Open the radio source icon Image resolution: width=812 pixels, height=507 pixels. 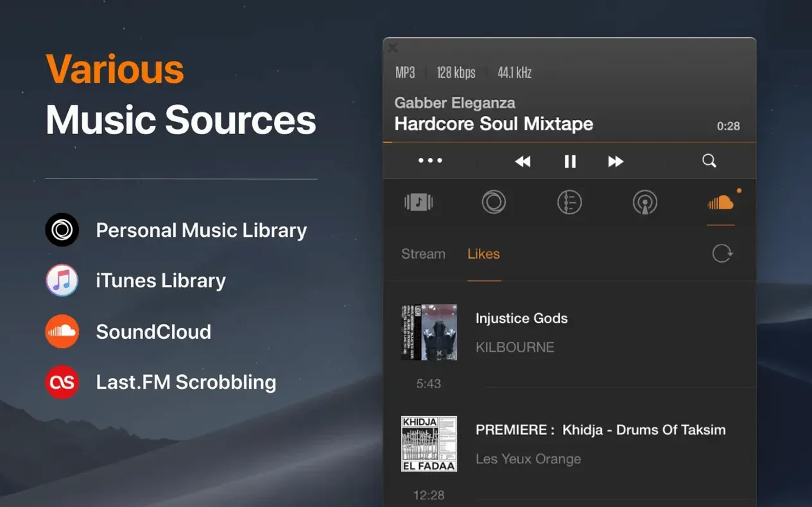click(x=644, y=203)
